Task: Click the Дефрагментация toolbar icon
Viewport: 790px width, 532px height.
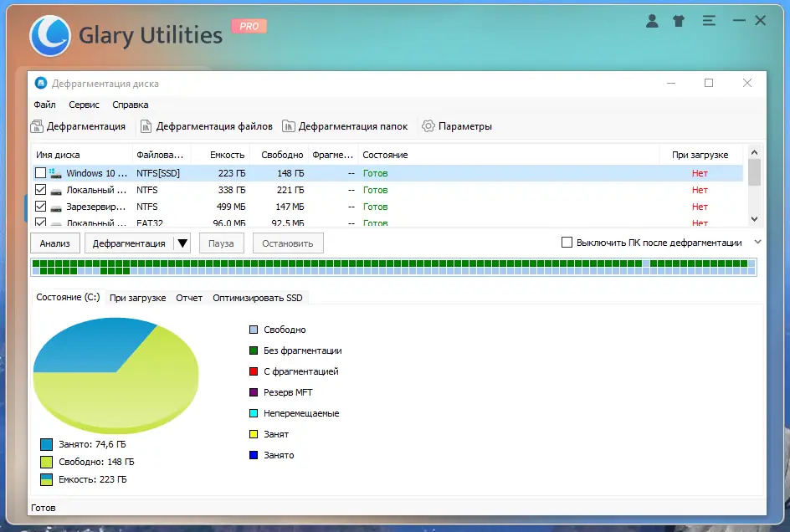Action: tap(37, 126)
